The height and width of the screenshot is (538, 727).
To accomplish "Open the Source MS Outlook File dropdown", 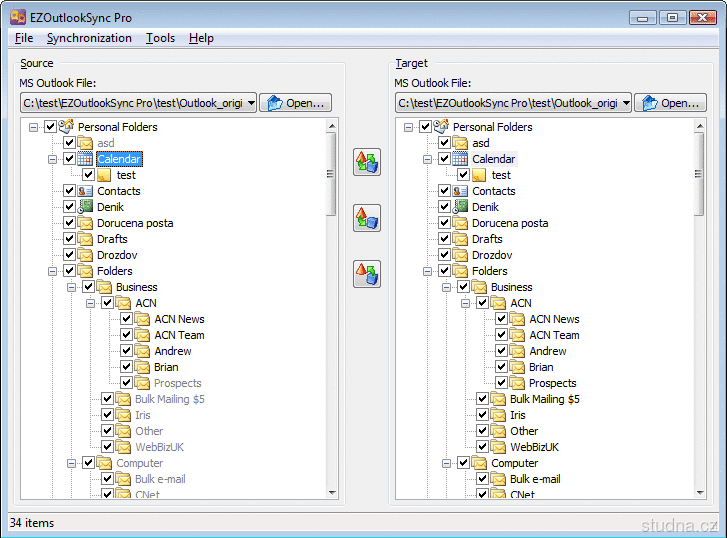I will pos(249,103).
